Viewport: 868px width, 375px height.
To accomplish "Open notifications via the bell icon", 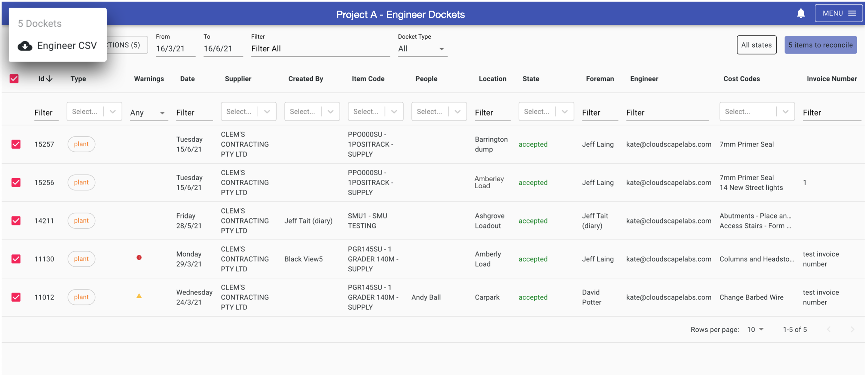I will coord(801,13).
